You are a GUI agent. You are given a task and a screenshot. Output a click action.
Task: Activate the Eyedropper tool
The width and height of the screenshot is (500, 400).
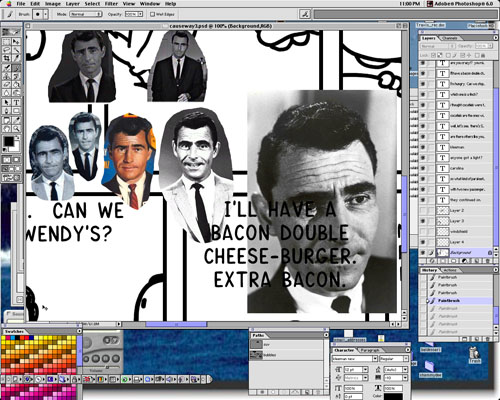(x=16, y=120)
